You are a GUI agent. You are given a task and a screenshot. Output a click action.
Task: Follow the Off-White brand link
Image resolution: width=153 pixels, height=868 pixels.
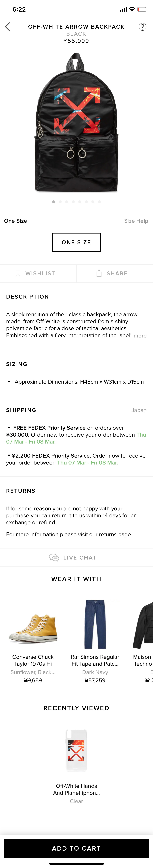48,321
